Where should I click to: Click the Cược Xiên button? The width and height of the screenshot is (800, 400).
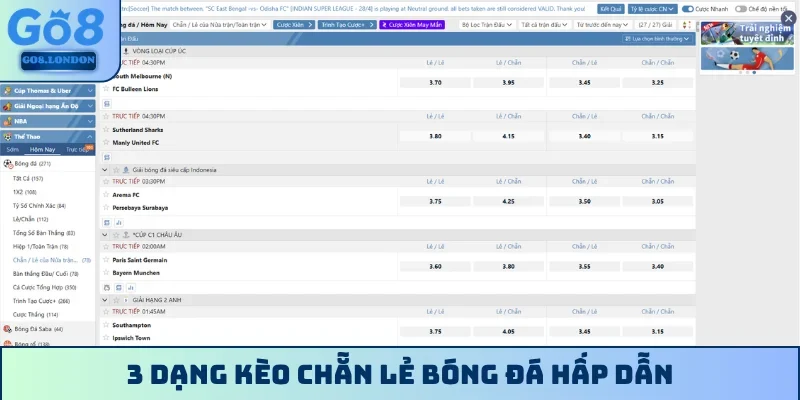294,24
